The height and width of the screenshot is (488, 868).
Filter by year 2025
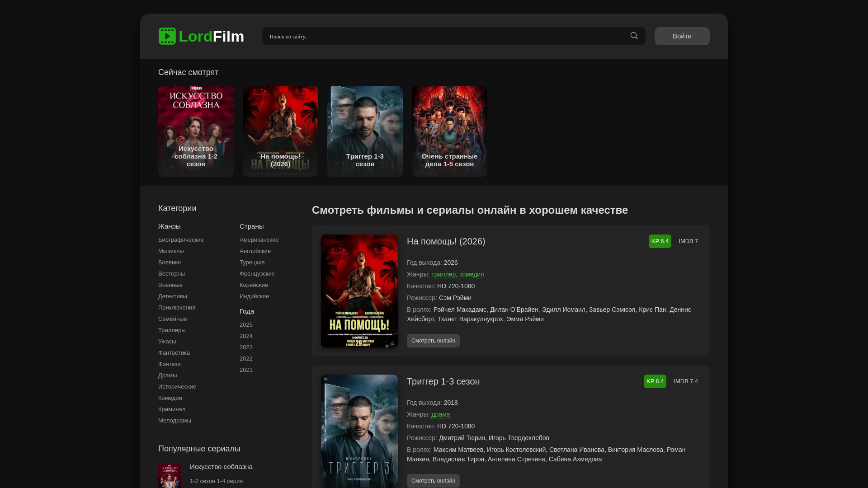click(246, 325)
